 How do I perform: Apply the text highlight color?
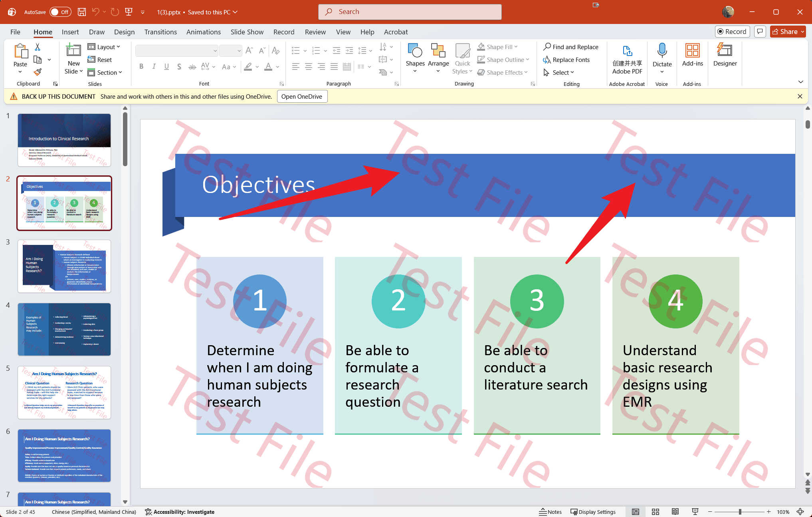click(x=248, y=67)
